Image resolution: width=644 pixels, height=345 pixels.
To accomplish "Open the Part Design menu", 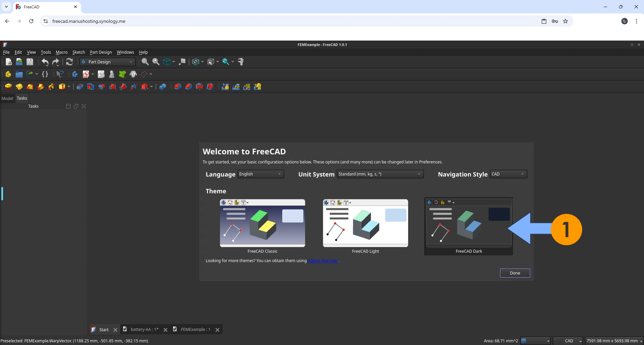I will click(x=101, y=52).
